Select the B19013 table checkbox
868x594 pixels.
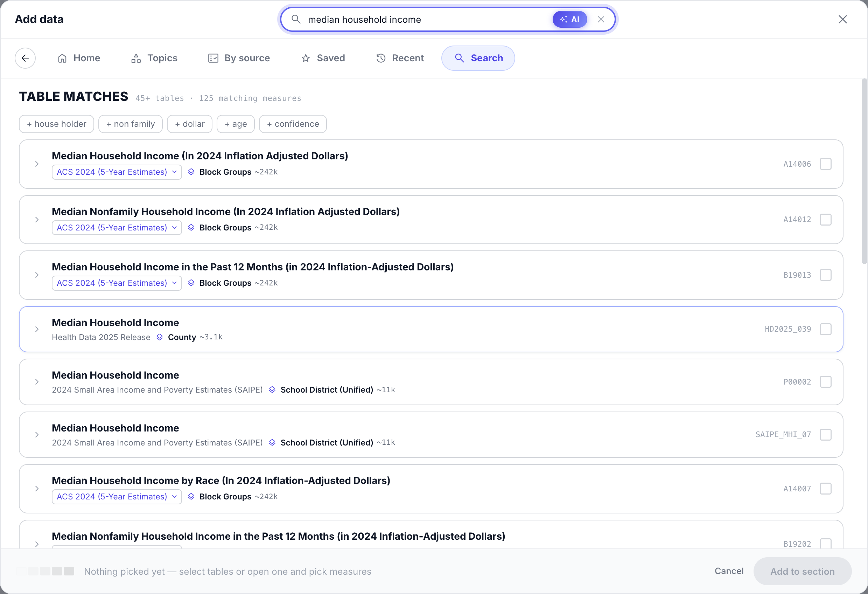tap(825, 275)
